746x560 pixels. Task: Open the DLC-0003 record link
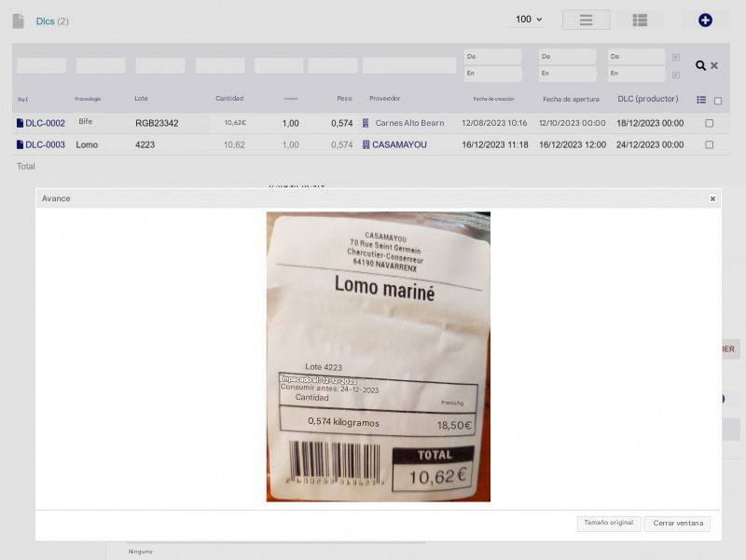[45, 144]
